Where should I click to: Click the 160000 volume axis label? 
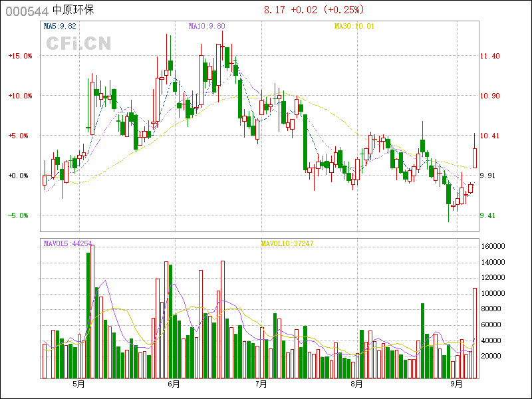494,246
